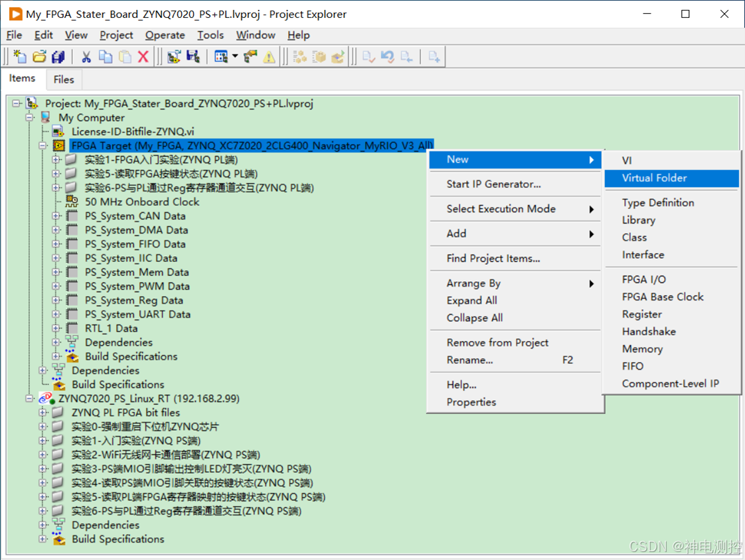Click the New Project toolbar icon
745x560 pixels.
[x=19, y=56]
